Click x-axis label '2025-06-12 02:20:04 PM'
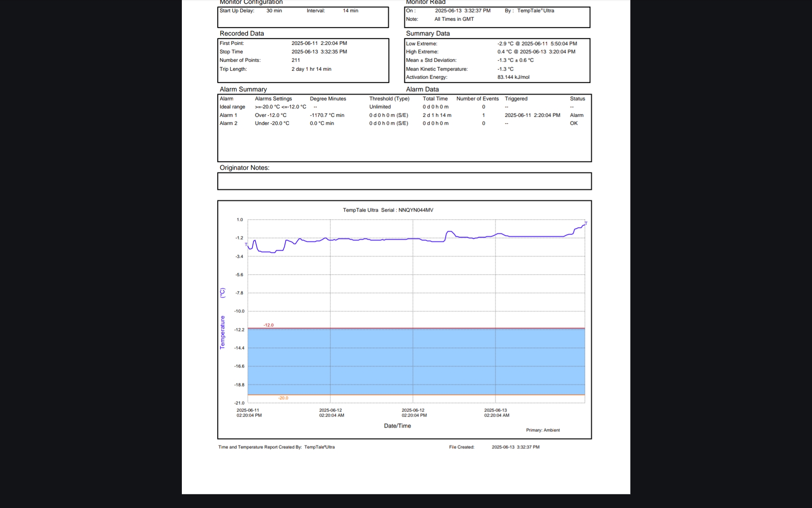812x508 pixels. tap(414, 413)
